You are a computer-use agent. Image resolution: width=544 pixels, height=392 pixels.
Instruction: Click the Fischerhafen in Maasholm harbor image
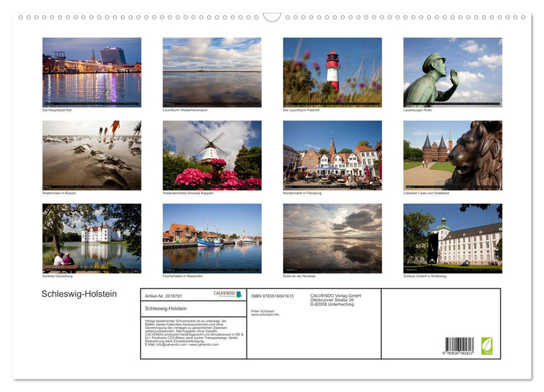[x=212, y=238]
